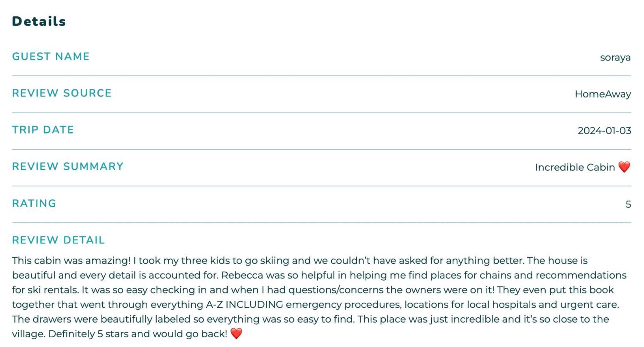Click the Incredible Cabin summary text
Viewport: 644px width, 347px height.
[575, 168]
